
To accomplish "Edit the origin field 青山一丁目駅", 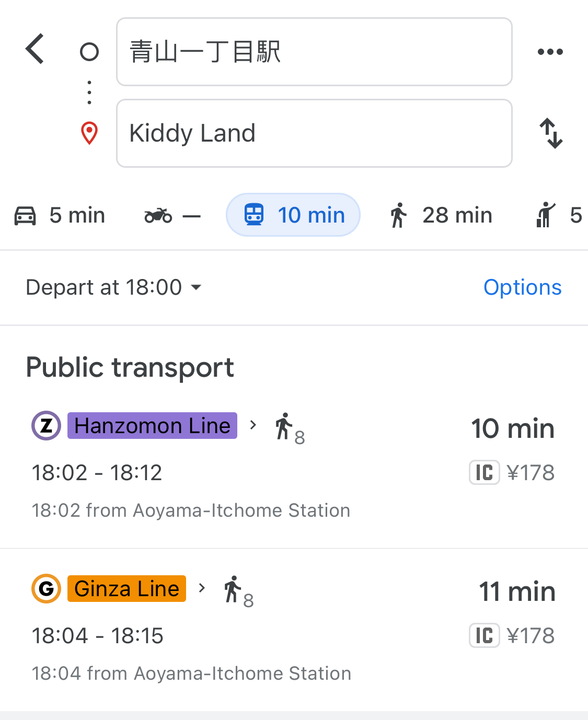I will 314,52.
